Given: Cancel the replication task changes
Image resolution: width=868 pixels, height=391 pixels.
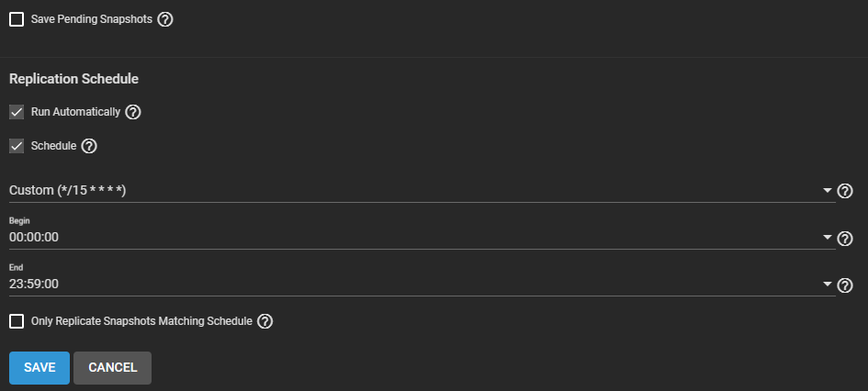Looking at the screenshot, I should coord(112,367).
